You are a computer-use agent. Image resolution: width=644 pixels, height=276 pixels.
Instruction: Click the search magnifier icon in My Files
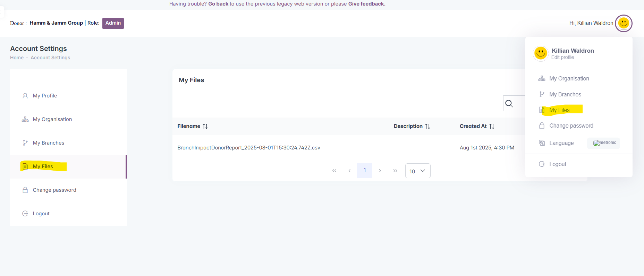(509, 103)
